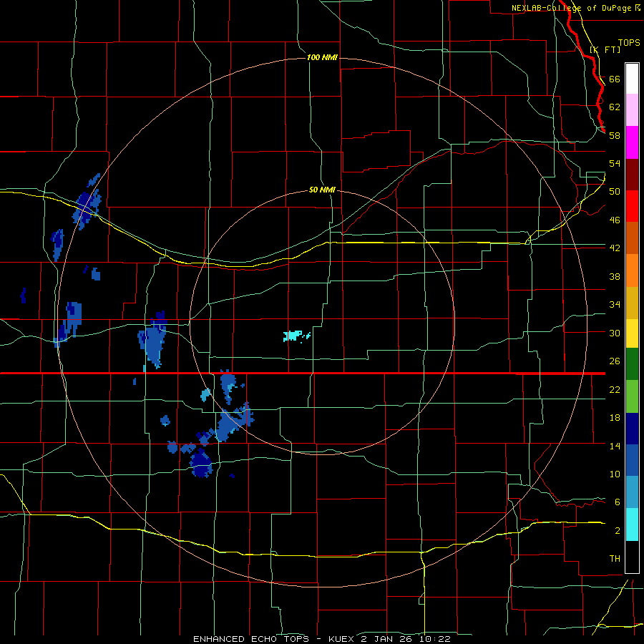Image resolution: width=644 pixels, height=644 pixels.
Task: Click the 54 legend value
Action: (x=615, y=163)
